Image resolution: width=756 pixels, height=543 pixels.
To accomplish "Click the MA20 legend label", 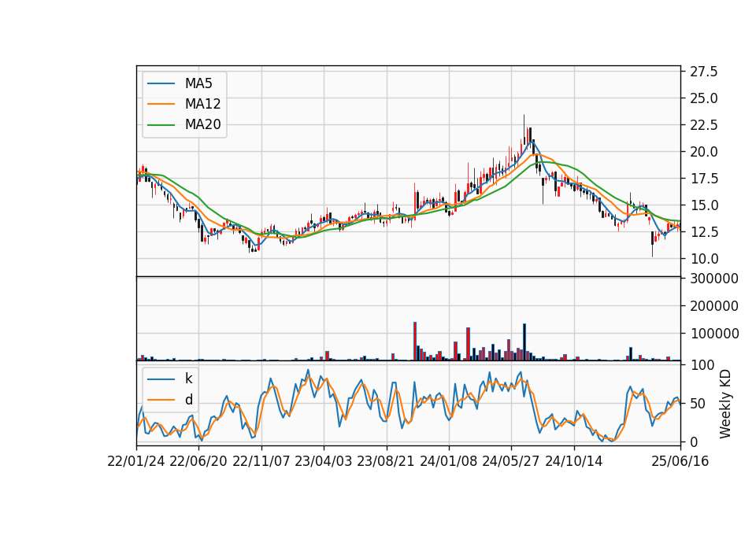I will coord(202,124).
